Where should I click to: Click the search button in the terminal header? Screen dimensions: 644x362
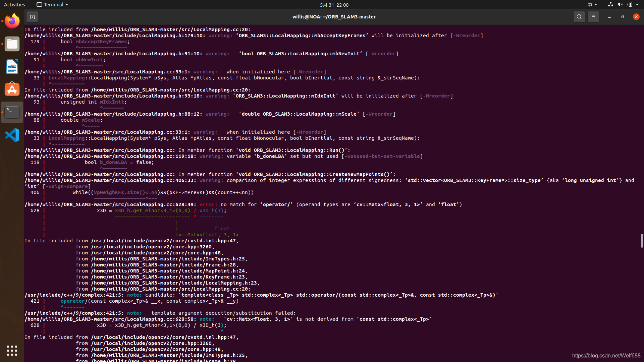tap(579, 16)
